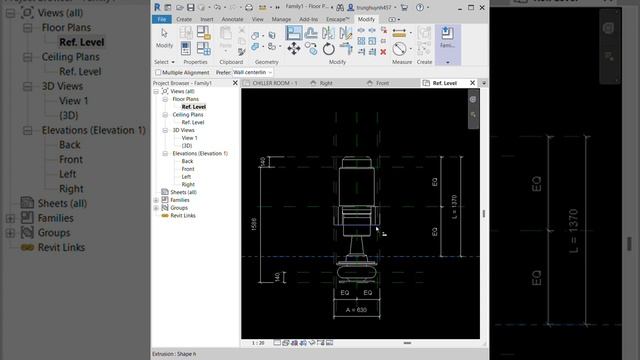Click the 1 : 20 view scale button

pos(258,343)
